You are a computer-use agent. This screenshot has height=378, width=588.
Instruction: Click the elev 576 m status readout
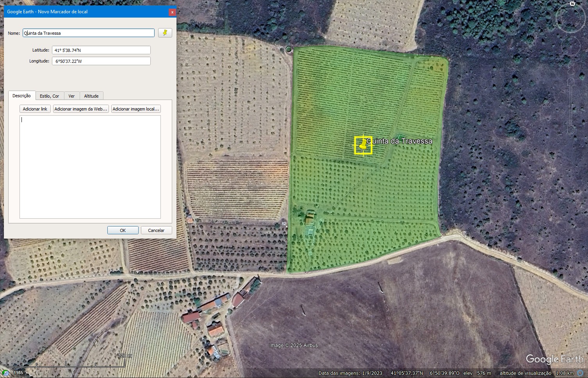coord(477,373)
